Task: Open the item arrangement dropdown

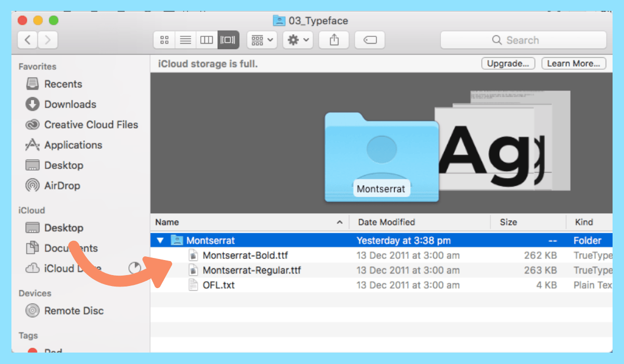Action: pos(262,40)
